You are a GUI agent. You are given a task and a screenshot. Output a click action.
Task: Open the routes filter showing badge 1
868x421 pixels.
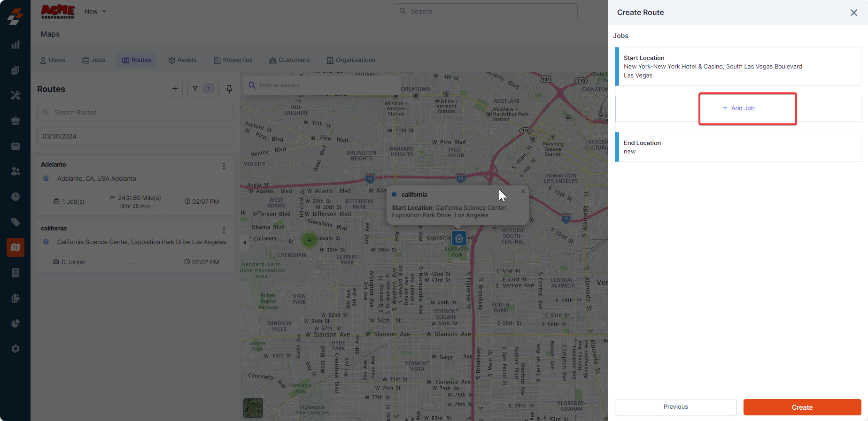pos(203,89)
